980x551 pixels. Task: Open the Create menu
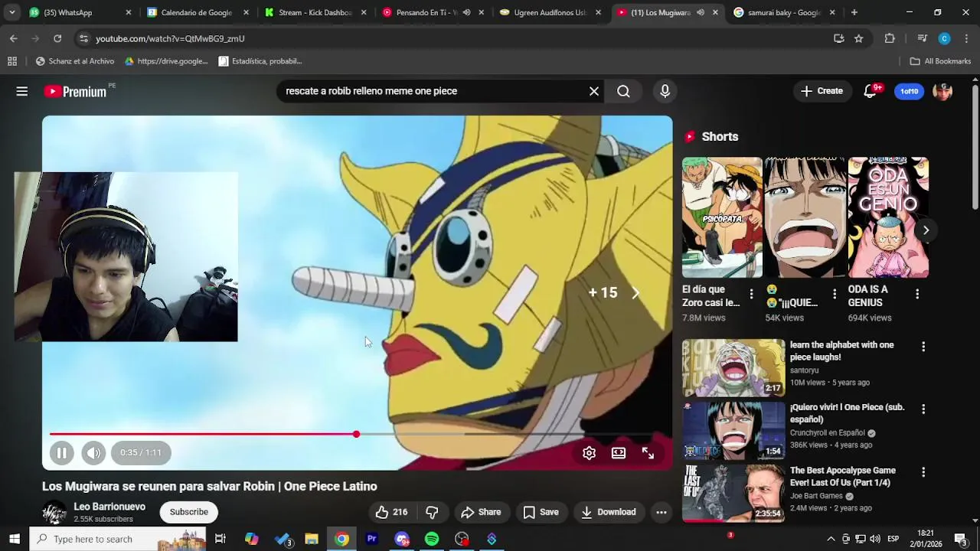pos(822,91)
